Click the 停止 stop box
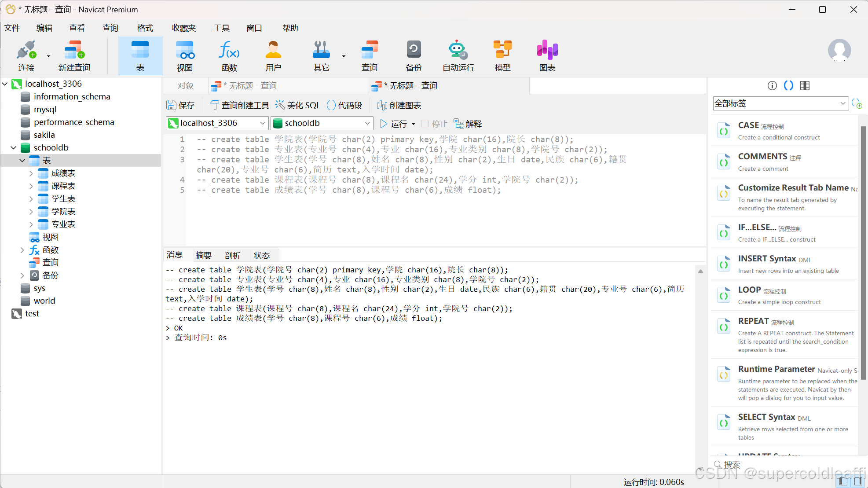The width and height of the screenshot is (868, 488). coord(425,124)
